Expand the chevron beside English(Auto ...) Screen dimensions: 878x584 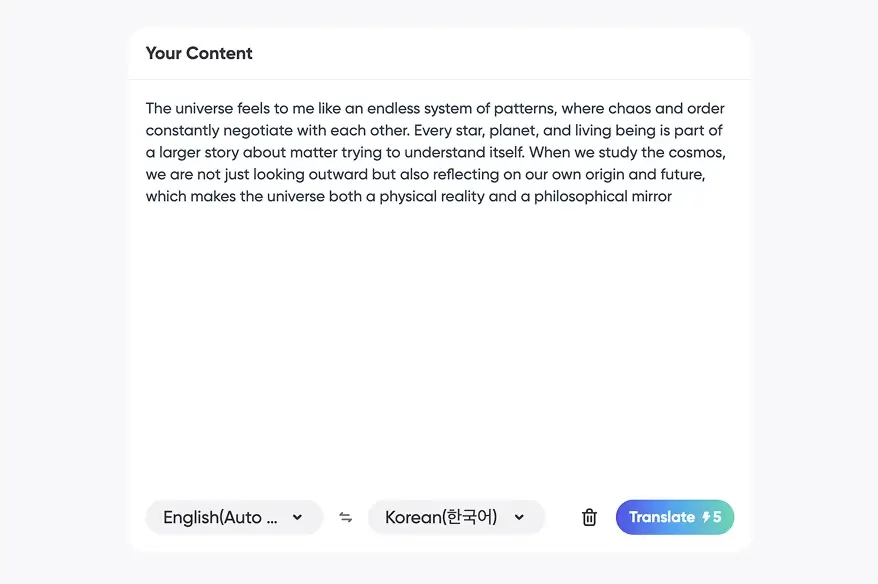point(297,517)
